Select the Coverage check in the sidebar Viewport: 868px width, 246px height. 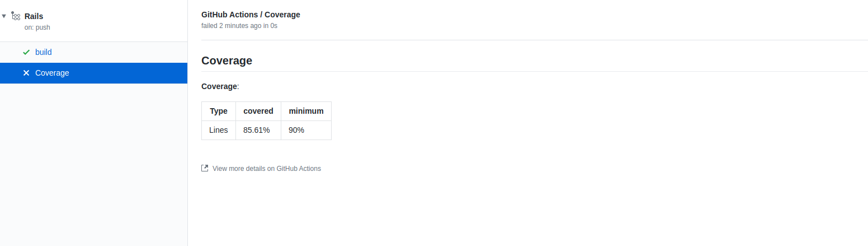[52, 73]
